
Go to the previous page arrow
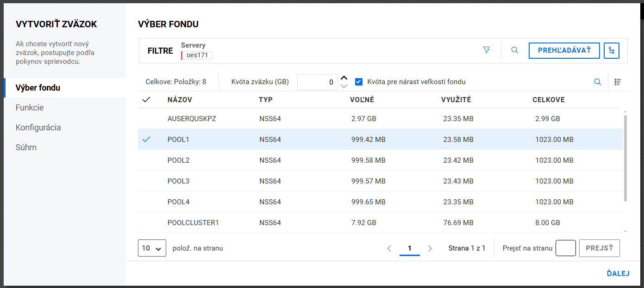point(389,248)
